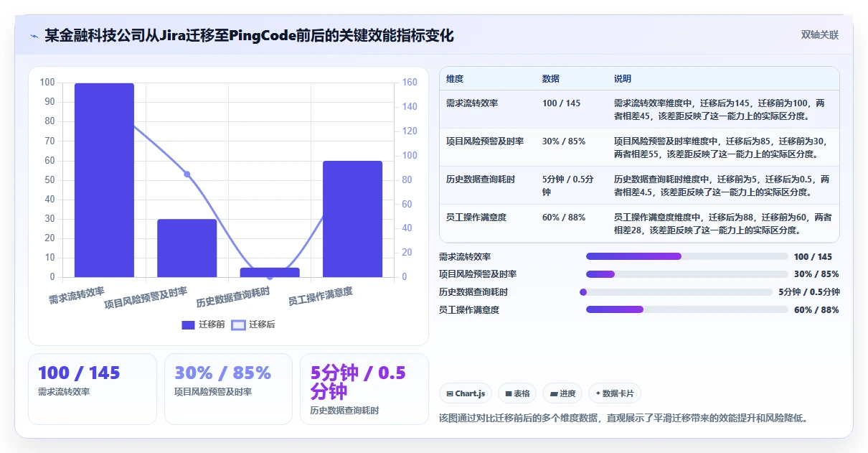Screen dimensions: 868x453
Task: Click the 需求流转效率 progress bar
Action: click(x=687, y=256)
